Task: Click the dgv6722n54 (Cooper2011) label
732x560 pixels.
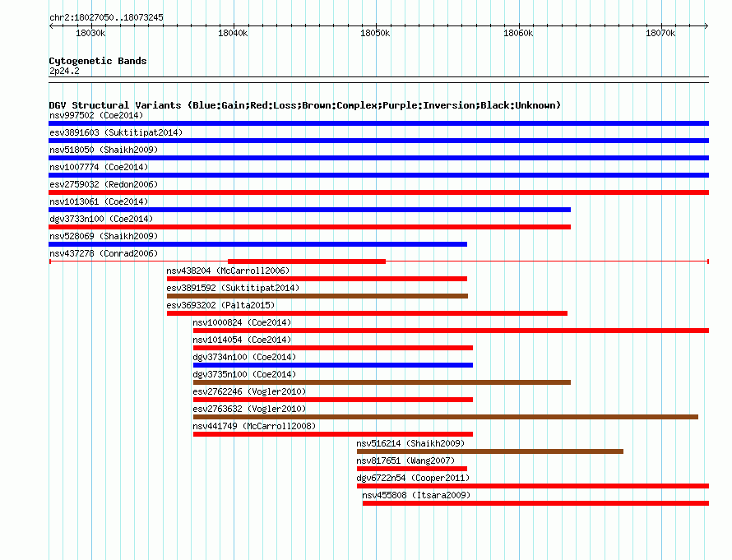Action: pyautogui.click(x=413, y=478)
